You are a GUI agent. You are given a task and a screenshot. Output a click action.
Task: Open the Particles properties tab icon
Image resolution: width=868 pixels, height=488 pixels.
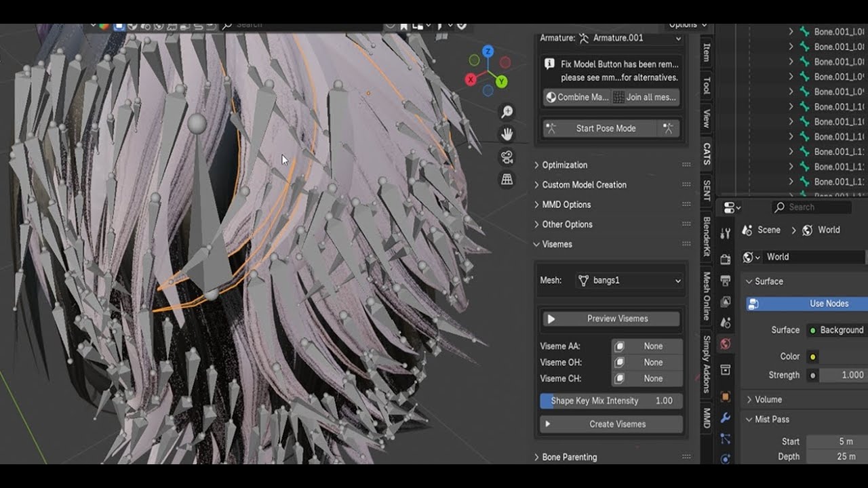coord(725,439)
